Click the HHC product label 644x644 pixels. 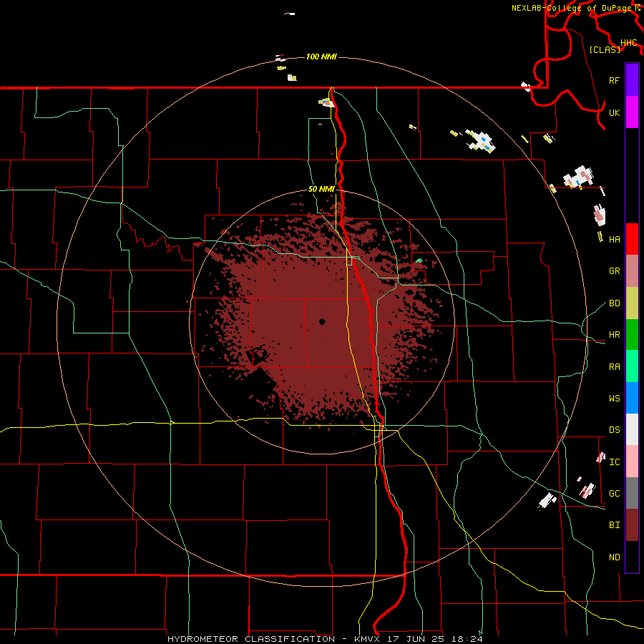(x=628, y=43)
